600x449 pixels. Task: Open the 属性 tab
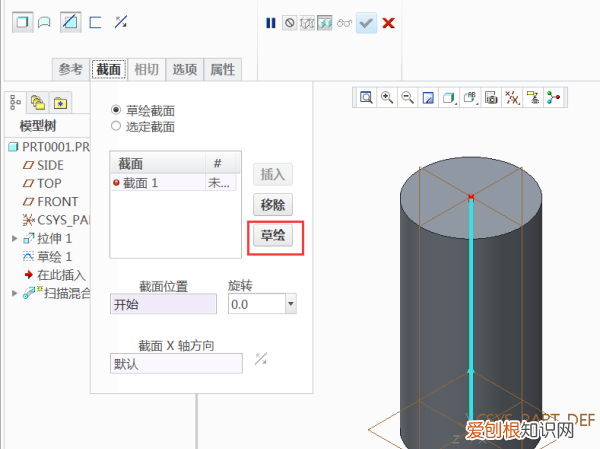(222, 69)
